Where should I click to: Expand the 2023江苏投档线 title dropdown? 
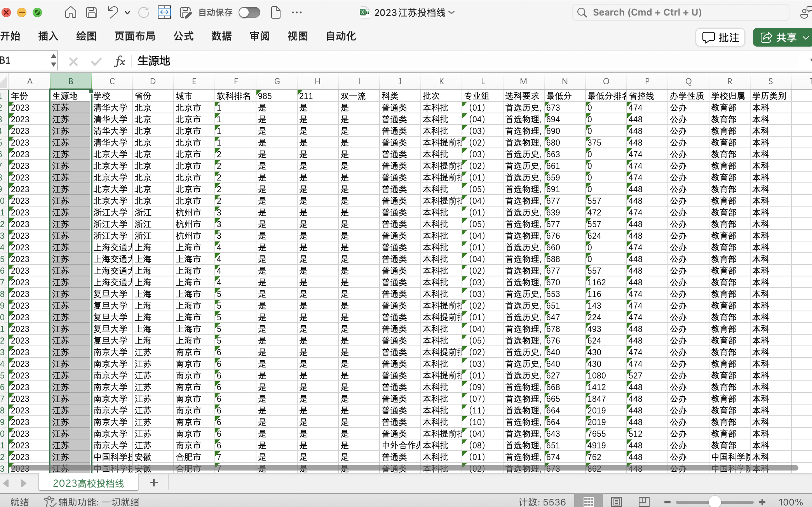coord(452,12)
